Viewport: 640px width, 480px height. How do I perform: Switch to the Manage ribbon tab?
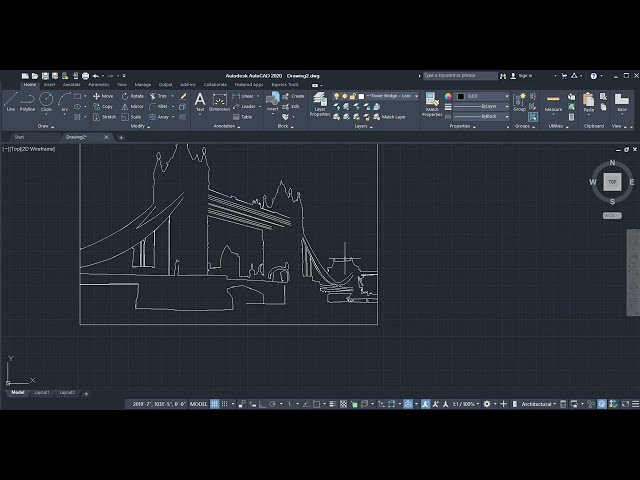click(143, 85)
